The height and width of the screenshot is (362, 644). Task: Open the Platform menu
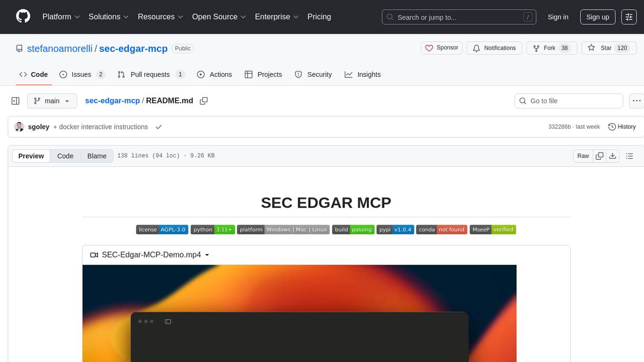tap(61, 17)
